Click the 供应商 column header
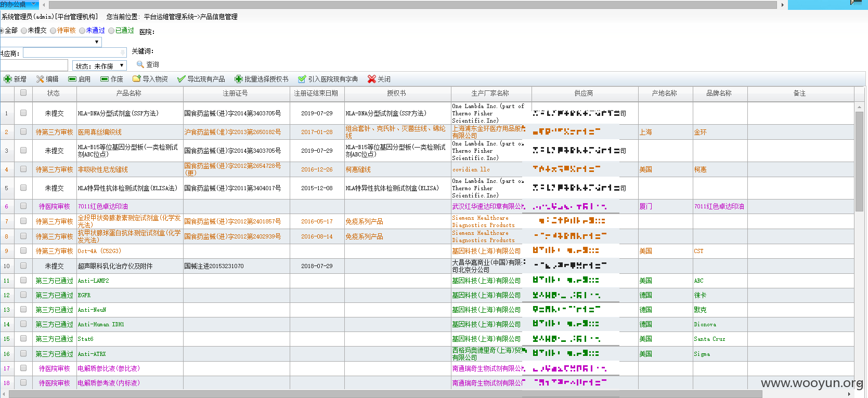Image resolution: width=868 pixels, height=398 pixels. click(584, 94)
